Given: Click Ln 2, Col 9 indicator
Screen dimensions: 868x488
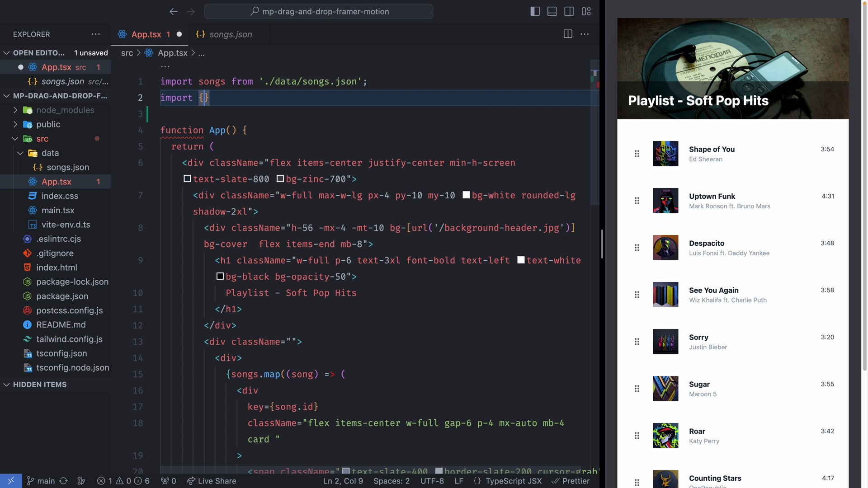Looking at the screenshot, I should [x=343, y=481].
